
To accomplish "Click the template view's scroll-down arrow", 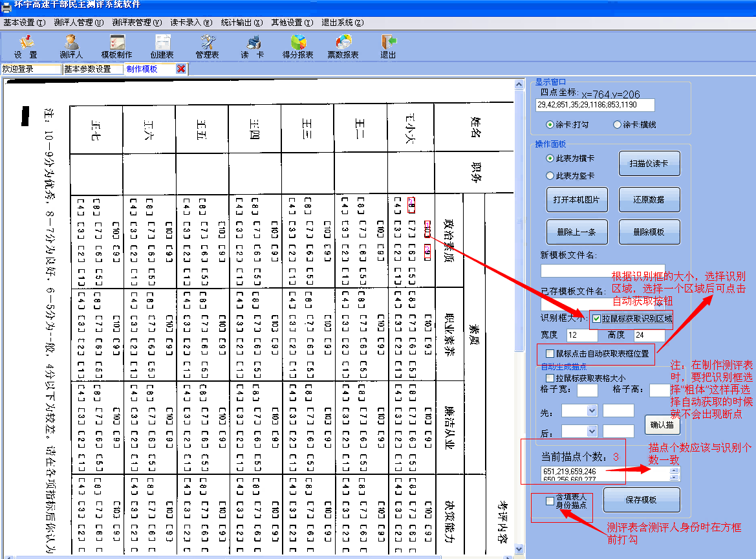I will tap(519, 549).
